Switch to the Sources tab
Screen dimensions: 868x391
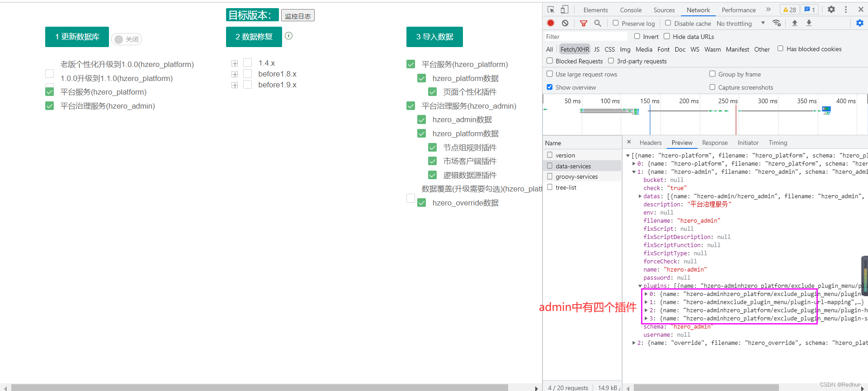pyautogui.click(x=664, y=10)
